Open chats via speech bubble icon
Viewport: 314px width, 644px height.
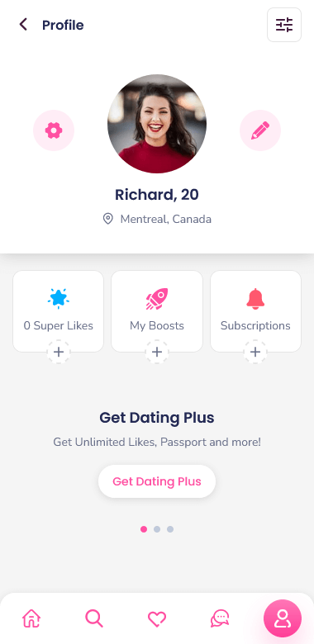coord(220,618)
